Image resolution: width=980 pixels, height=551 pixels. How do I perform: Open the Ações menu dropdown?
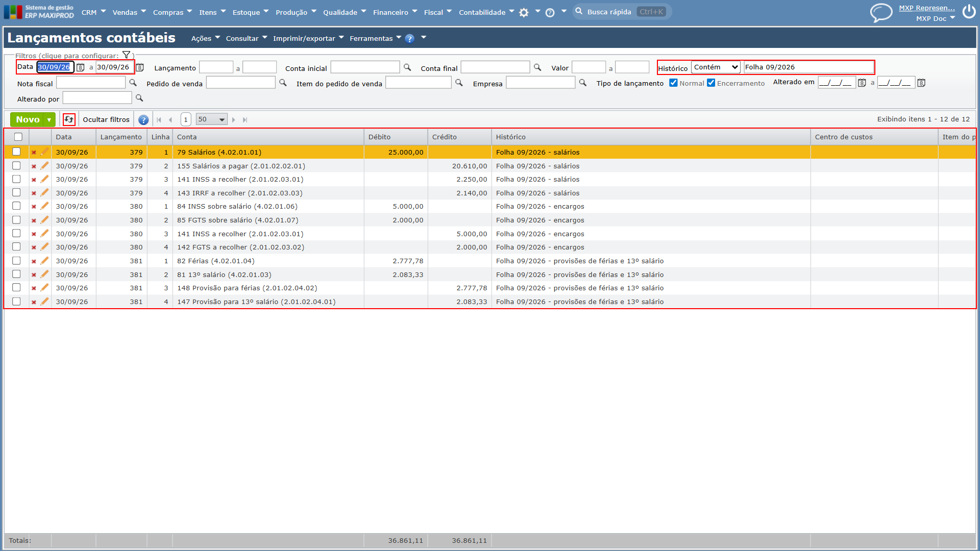pyautogui.click(x=206, y=38)
